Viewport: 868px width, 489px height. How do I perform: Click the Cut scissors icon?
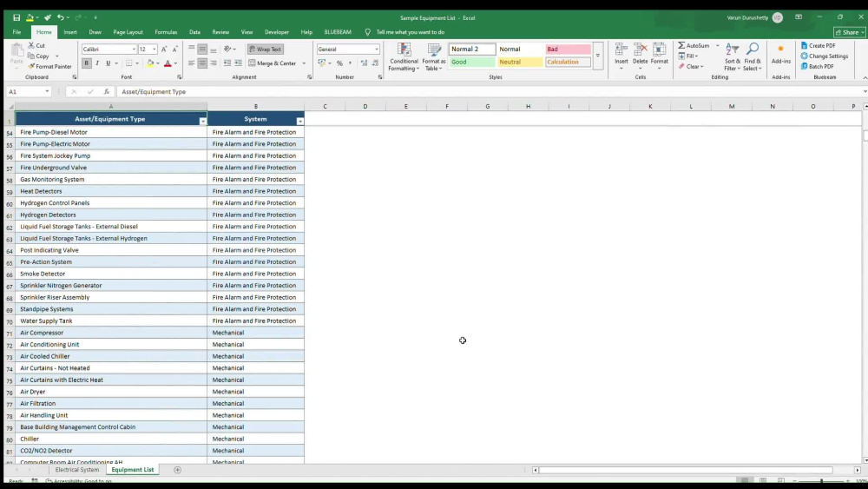[31, 45]
